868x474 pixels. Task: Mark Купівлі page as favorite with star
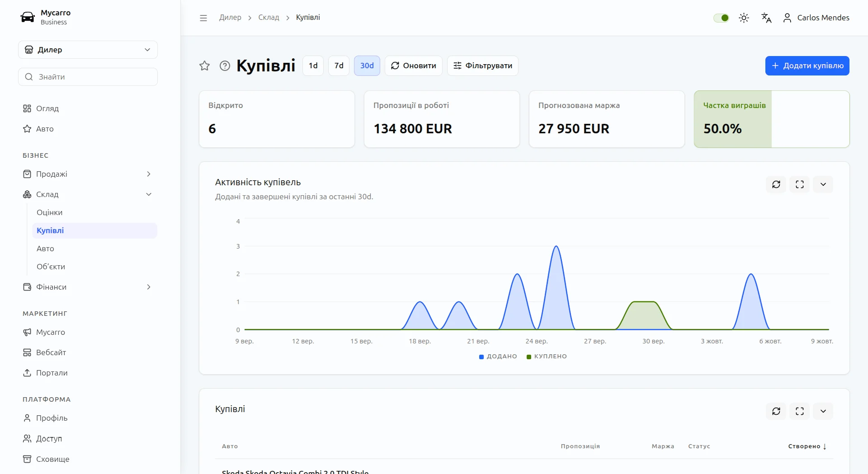[205, 66]
